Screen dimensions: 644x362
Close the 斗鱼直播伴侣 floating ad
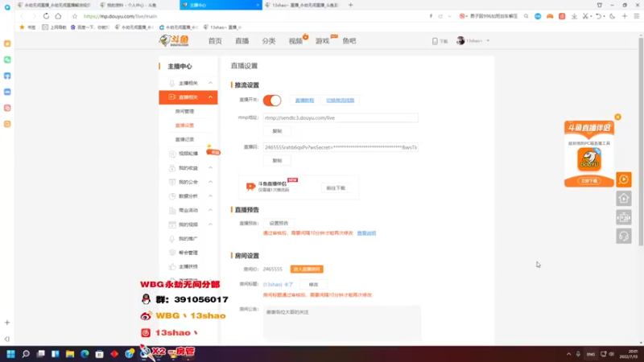(x=617, y=117)
